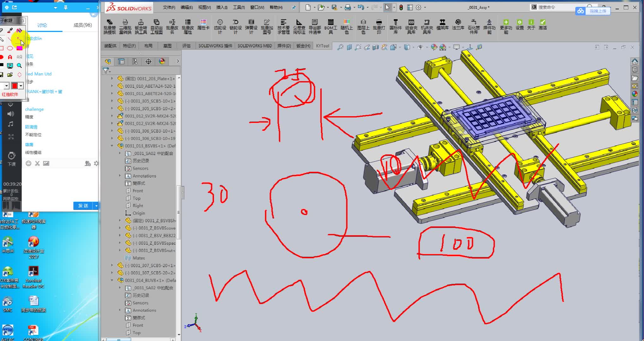
Task: Collapse the 0031_013_BSV8S assembly node
Action: tap(112, 146)
